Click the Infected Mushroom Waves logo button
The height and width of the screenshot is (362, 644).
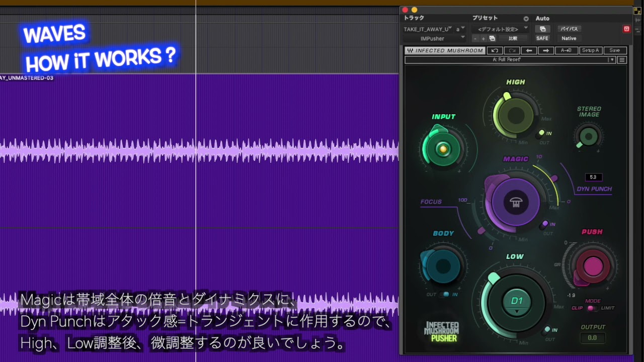[445, 50]
